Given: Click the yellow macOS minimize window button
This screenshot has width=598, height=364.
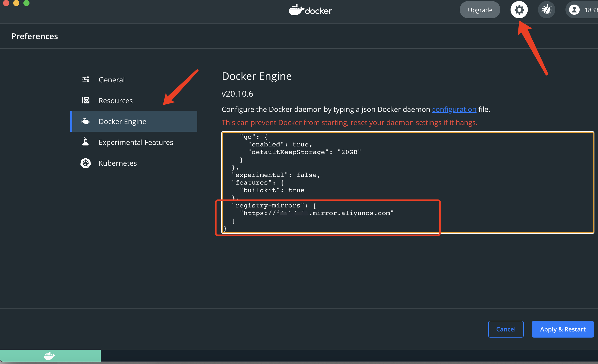Looking at the screenshot, I should (x=16, y=3).
